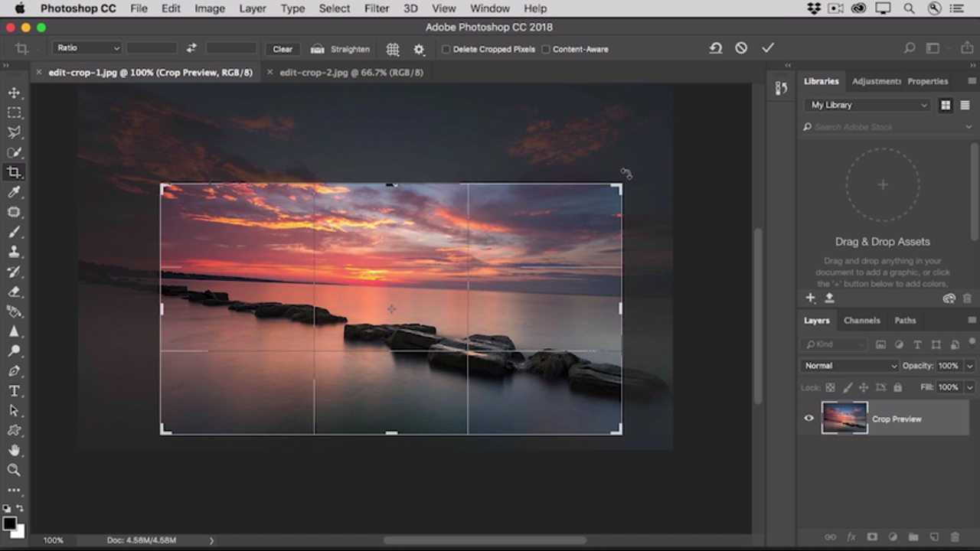980x551 pixels.
Task: Hide the Crop Preview layer
Action: coord(808,419)
